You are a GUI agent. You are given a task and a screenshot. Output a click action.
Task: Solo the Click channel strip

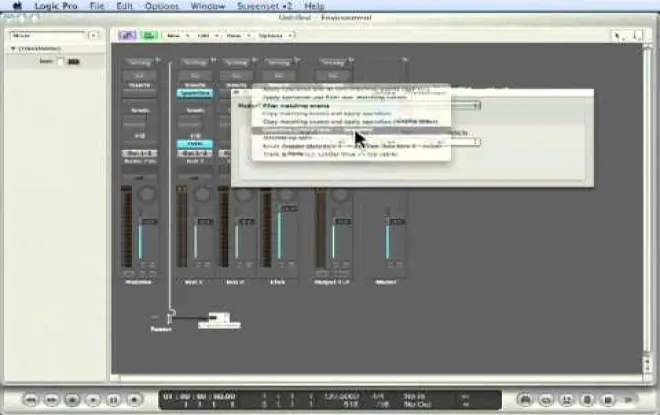290,265
